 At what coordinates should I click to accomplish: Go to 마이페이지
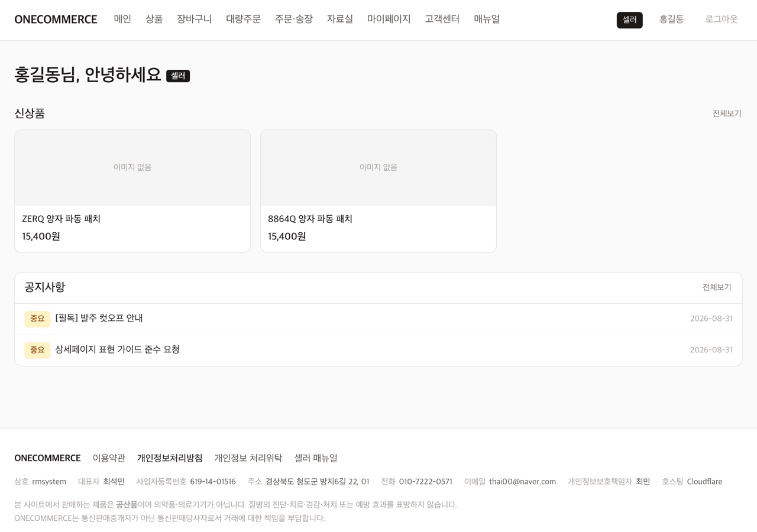[x=389, y=19]
